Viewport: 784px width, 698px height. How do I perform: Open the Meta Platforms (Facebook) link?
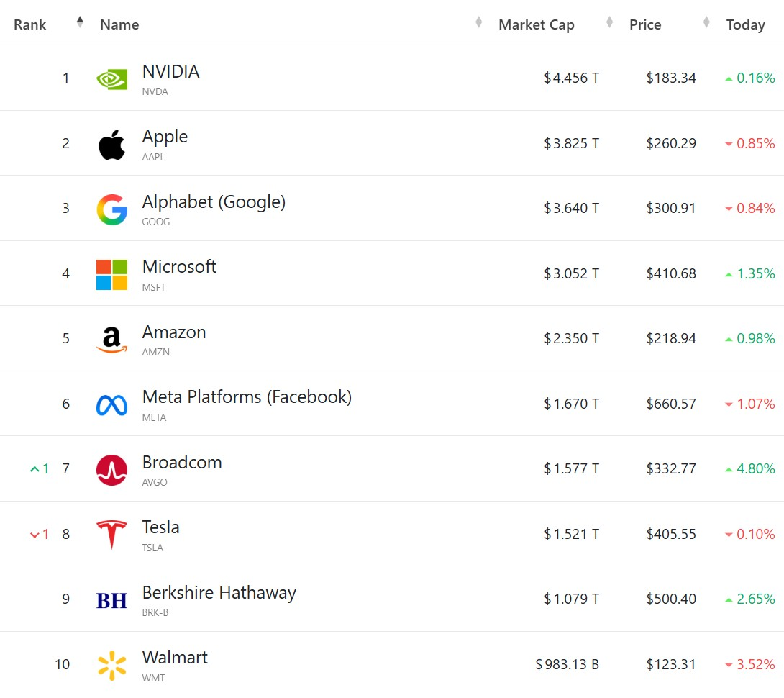[x=247, y=397]
